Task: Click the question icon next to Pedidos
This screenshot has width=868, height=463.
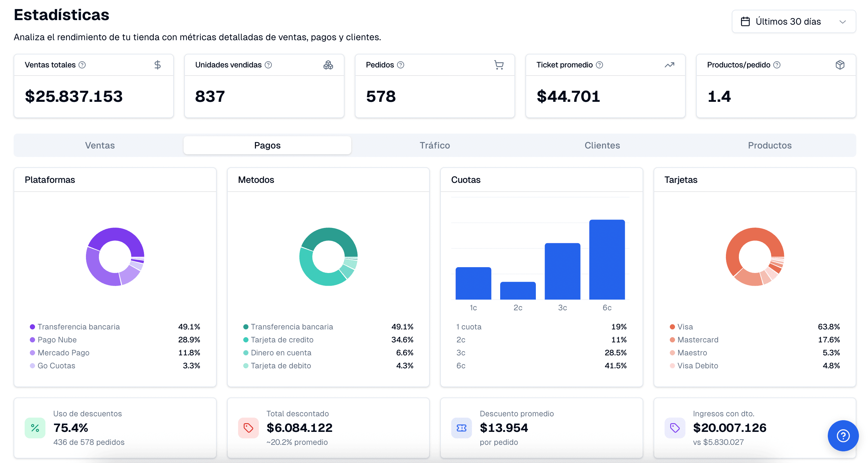Action: click(x=400, y=65)
